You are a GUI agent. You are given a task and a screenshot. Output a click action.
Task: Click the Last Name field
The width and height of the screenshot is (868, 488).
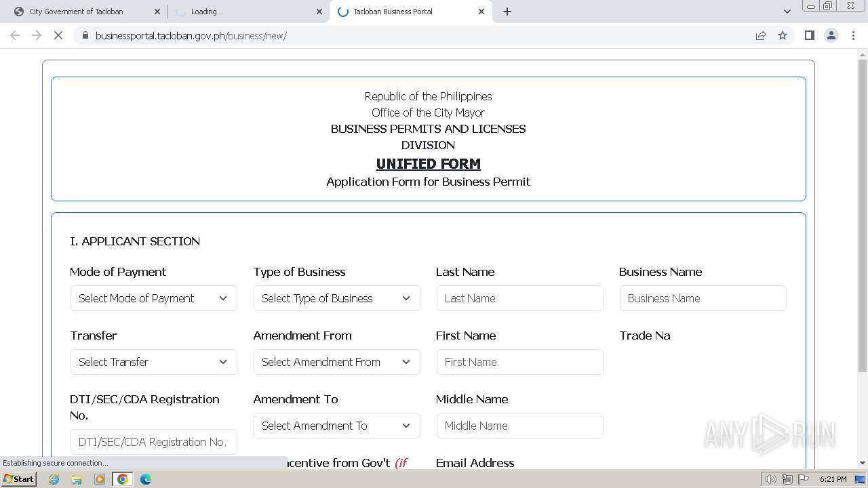tap(520, 298)
